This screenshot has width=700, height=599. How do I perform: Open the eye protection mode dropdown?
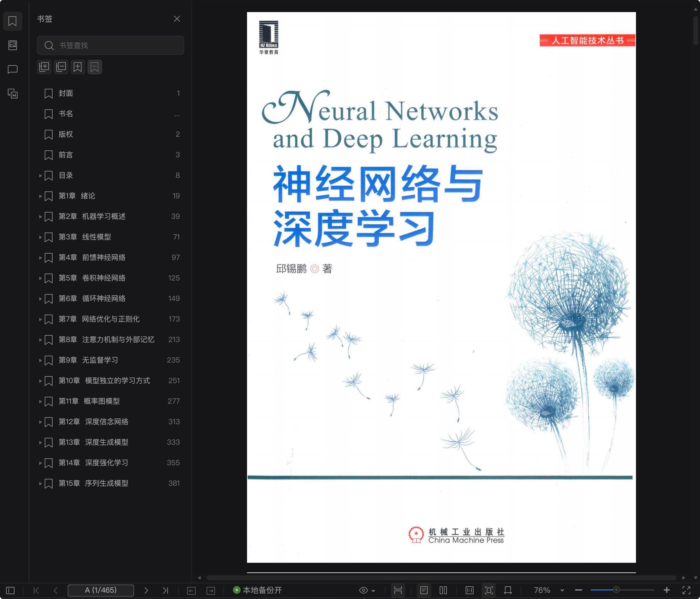[x=367, y=590]
